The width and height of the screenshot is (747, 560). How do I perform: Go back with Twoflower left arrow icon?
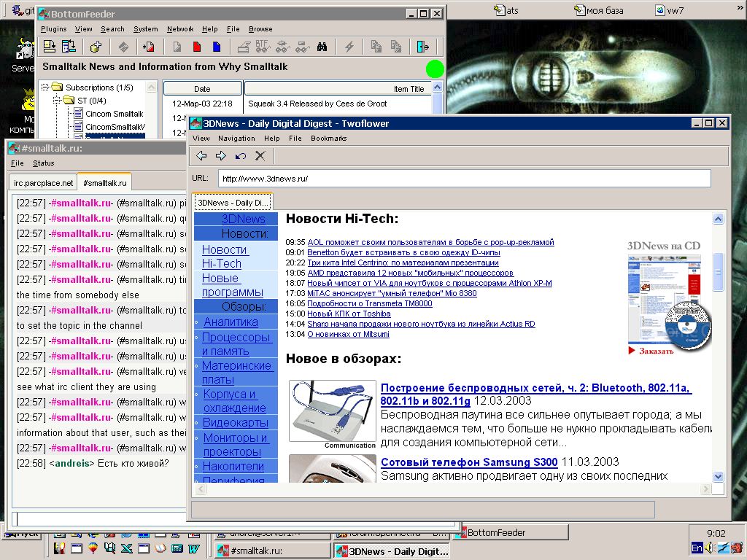point(201,155)
